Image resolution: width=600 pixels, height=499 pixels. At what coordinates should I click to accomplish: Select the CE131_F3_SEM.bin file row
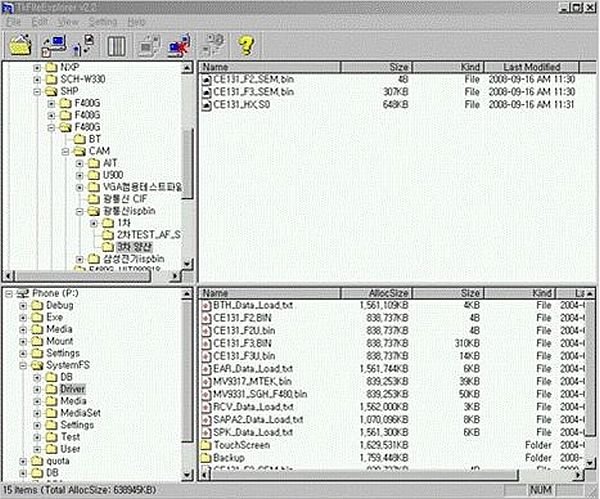(x=389, y=92)
